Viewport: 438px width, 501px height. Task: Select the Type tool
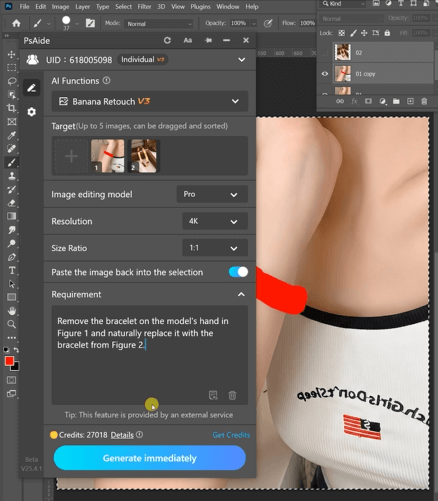coord(12,270)
